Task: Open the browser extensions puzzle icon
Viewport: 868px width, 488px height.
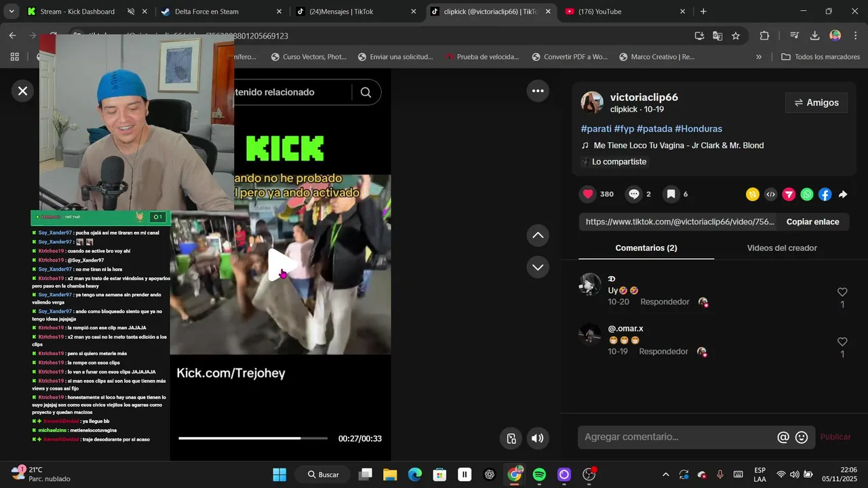Action: pyautogui.click(x=764, y=36)
